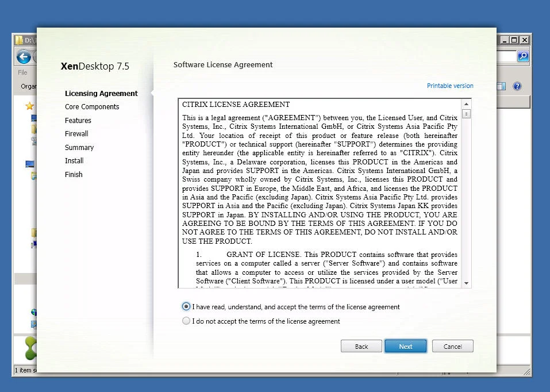The height and width of the screenshot is (392, 550).
Task: Click the green Citrix icon at the bottom left
Action: coord(31,348)
